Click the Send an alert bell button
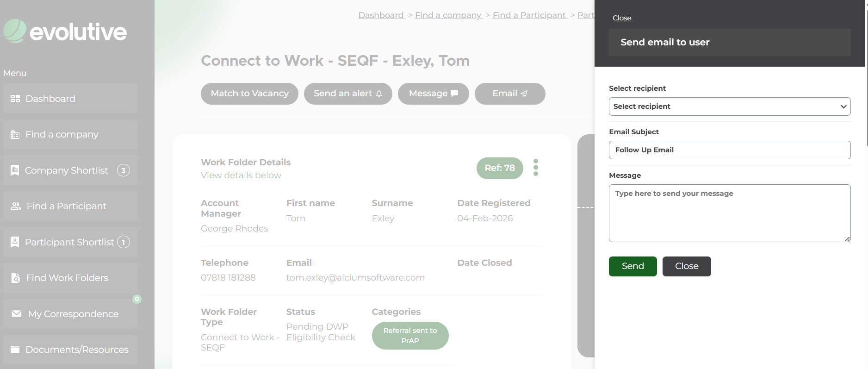This screenshot has width=868, height=369. 347,94
